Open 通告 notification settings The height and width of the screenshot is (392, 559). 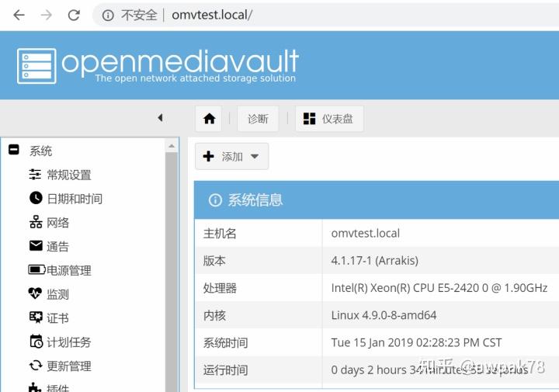pos(57,246)
